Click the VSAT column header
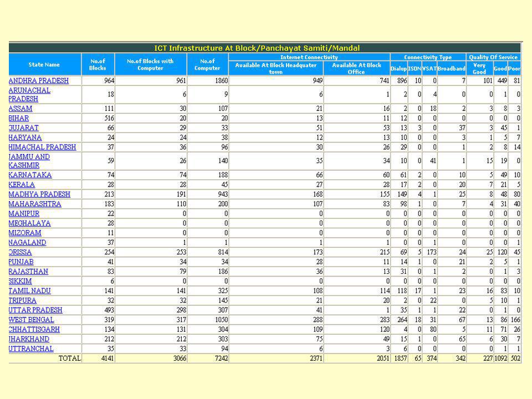Viewport: 532px width, 399px height. pos(429,69)
